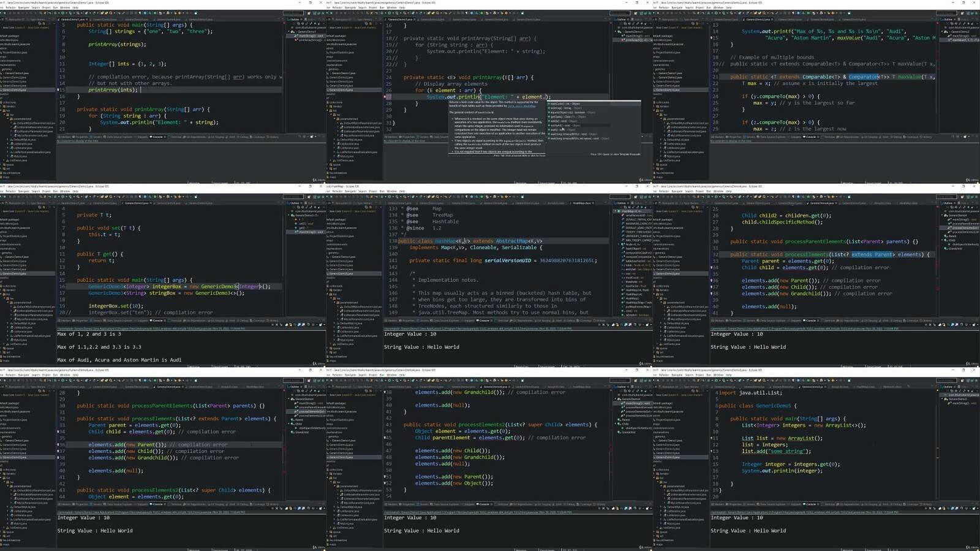Image resolution: width=980 pixels, height=551 pixels.
Task: Select the Console tab in the Integer[] ints frame
Action: (157, 137)
